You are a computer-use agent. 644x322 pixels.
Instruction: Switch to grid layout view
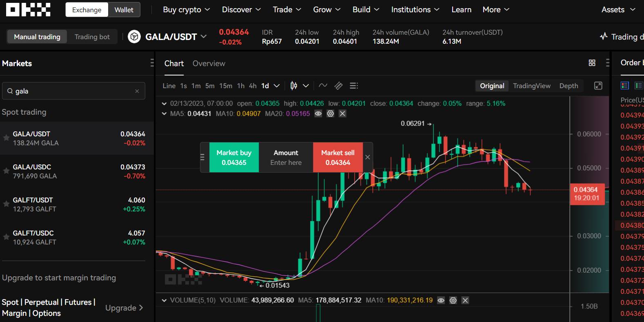coord(592,63)
